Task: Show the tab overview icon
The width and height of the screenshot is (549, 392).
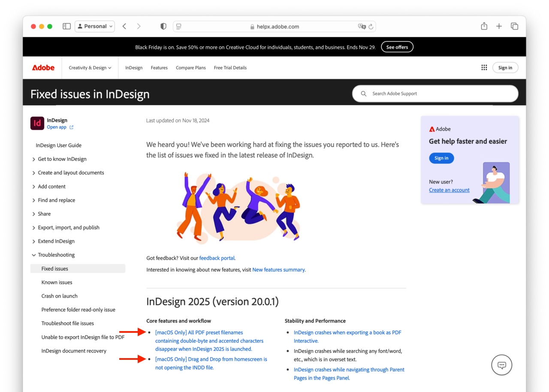Action: click(x=514, y=26)
